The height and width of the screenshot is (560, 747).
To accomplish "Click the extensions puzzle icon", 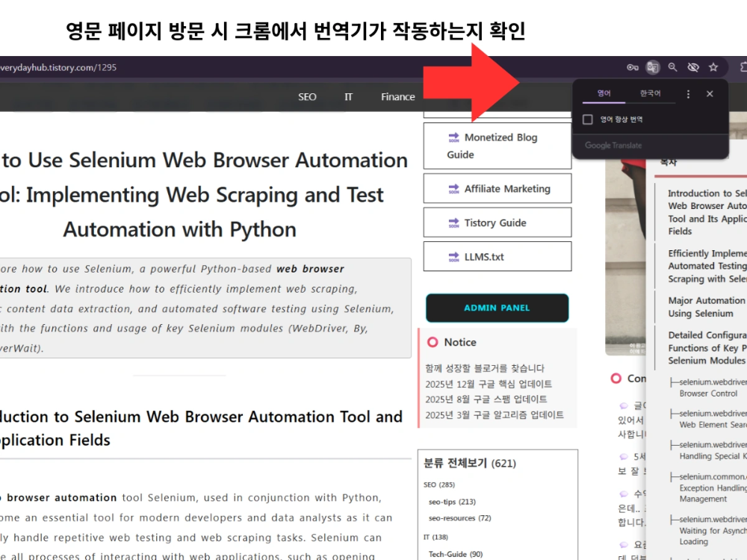I will (x=742, y=67).
